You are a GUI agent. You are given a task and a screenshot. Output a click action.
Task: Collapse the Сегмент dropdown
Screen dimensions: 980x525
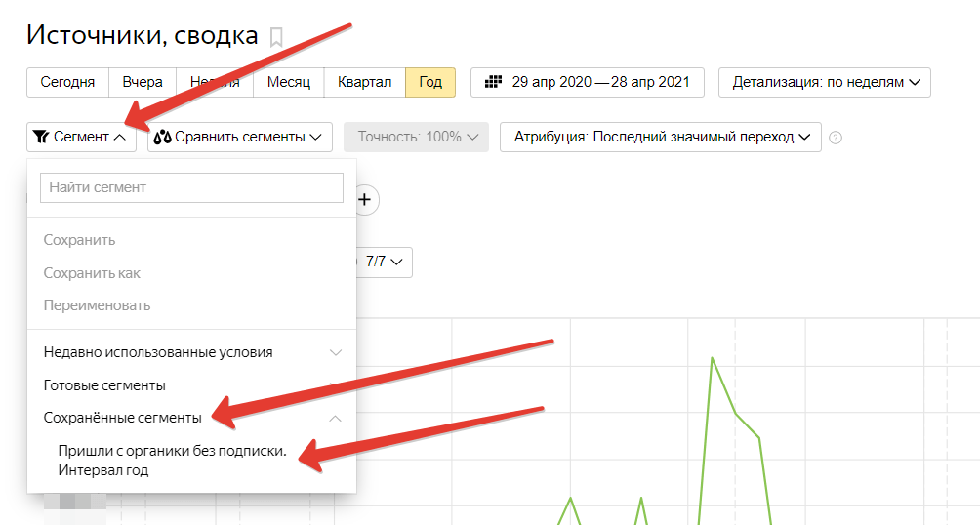pos(81,137)
